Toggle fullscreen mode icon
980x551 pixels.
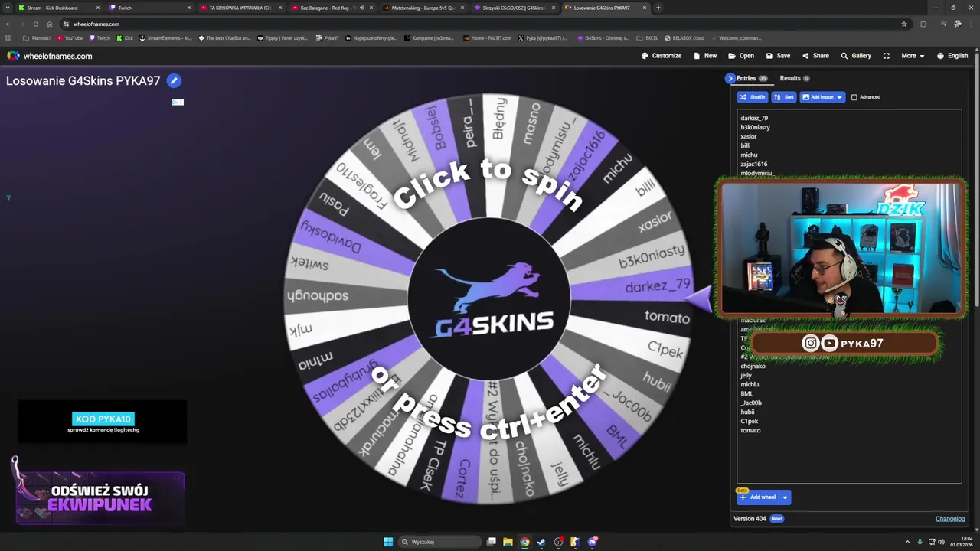[x=887, y=56]
